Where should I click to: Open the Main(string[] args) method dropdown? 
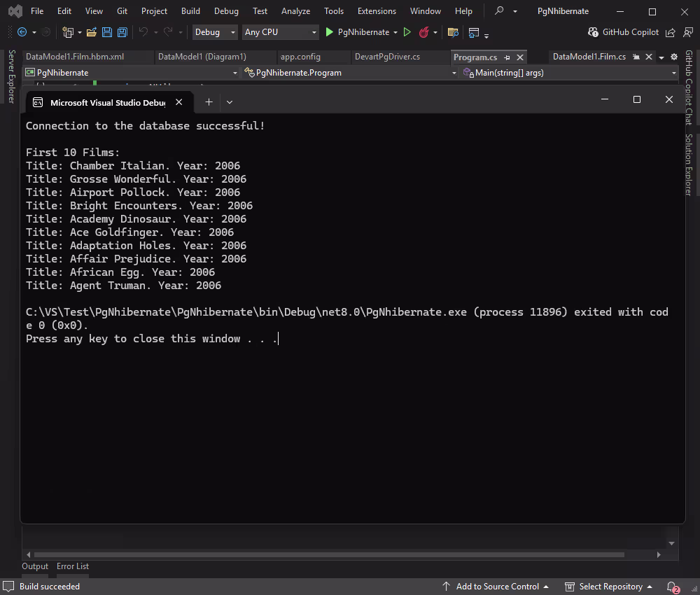pyautogui.click(x=567, y=72)
